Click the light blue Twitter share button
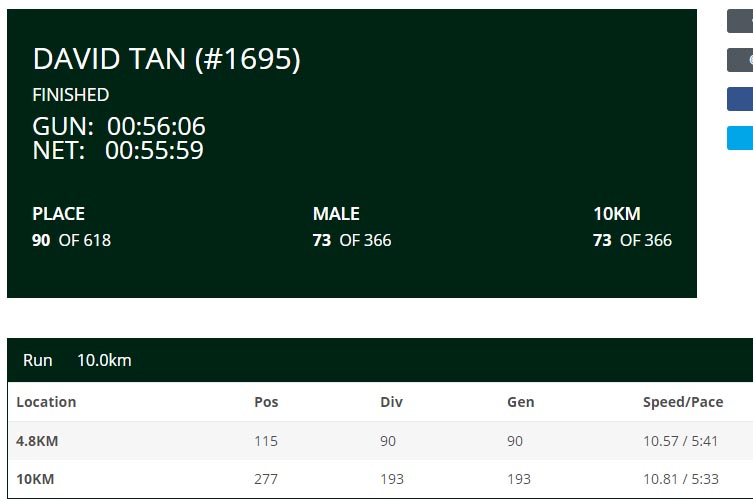The width and height of the screenshot is (753, 501). coord(740,138)
